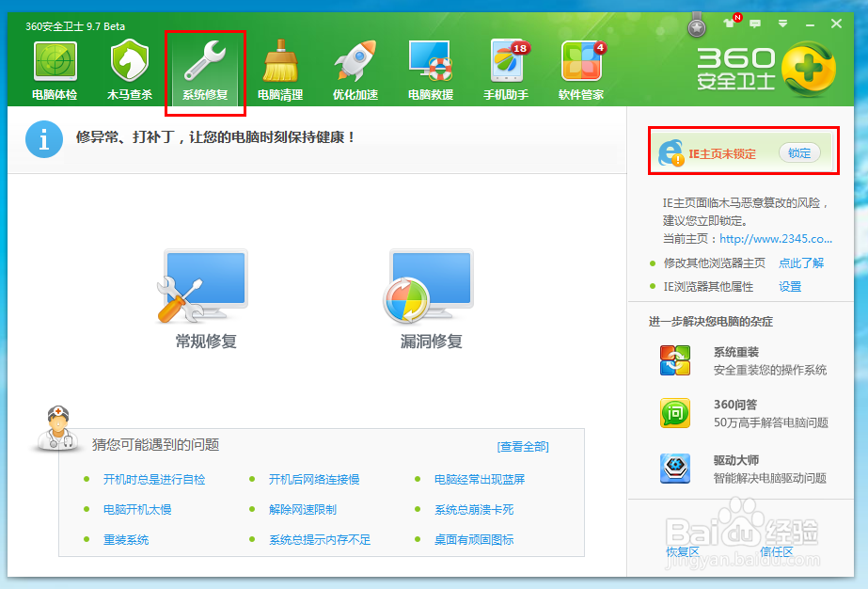Open 解除网速限制 link
The height and width of the screenshot is (589, 868).
[302, 510]
